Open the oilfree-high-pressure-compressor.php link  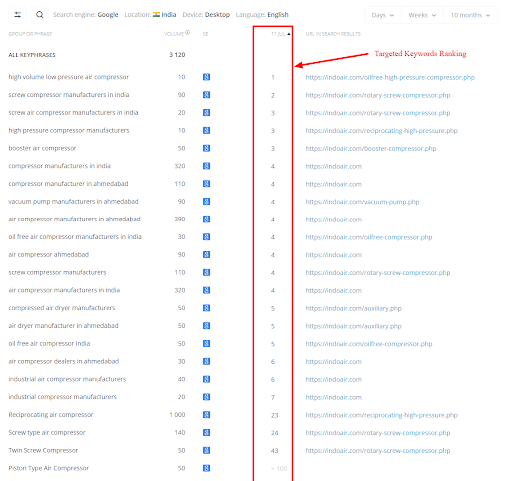pyautogui.click(x=390, y=78)
